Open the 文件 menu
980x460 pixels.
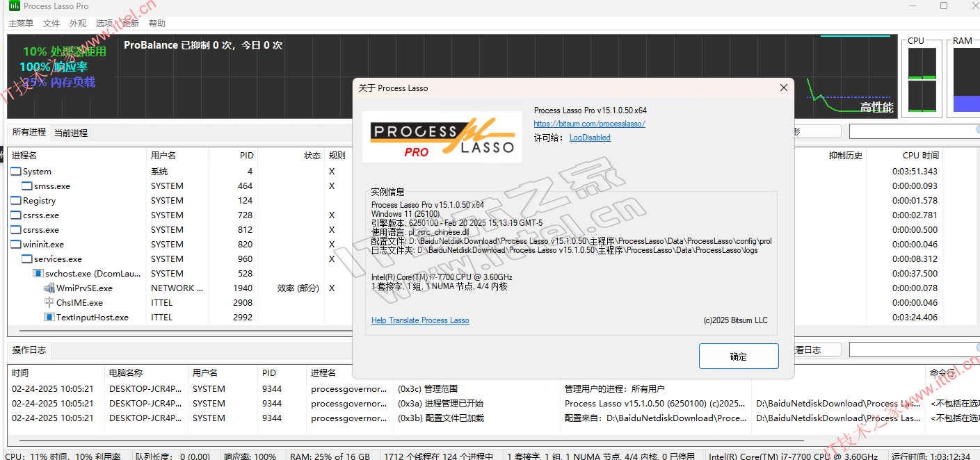pyautogui.click(x=51, y=24)
